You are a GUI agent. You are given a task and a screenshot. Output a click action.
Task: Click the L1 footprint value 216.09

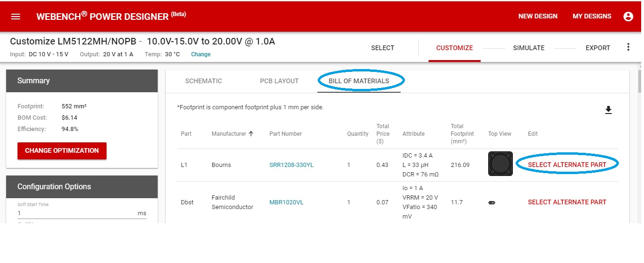tap(459, 165)
